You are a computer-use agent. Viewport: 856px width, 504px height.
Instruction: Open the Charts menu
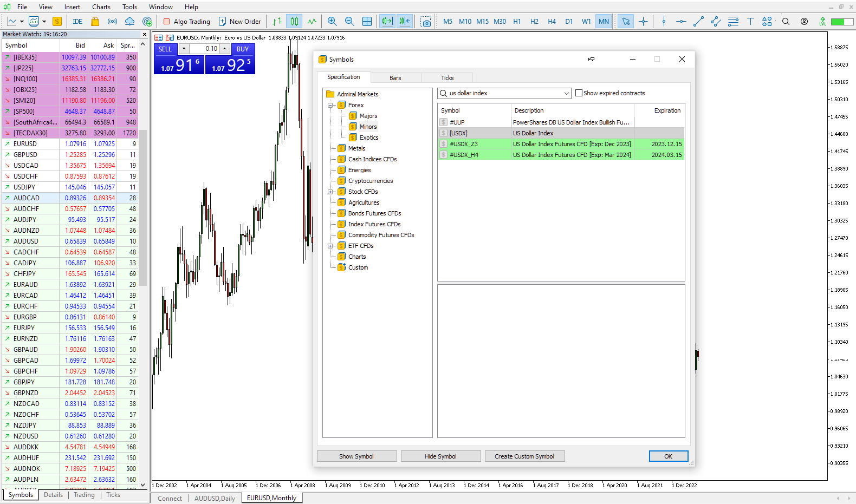pyautogui.click(x=101, y=7)
